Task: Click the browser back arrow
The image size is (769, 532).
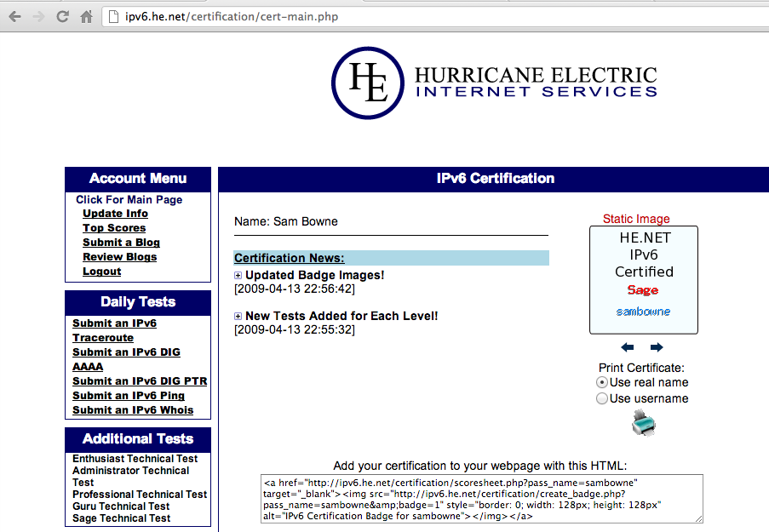Action: click(x=15, y=17)
